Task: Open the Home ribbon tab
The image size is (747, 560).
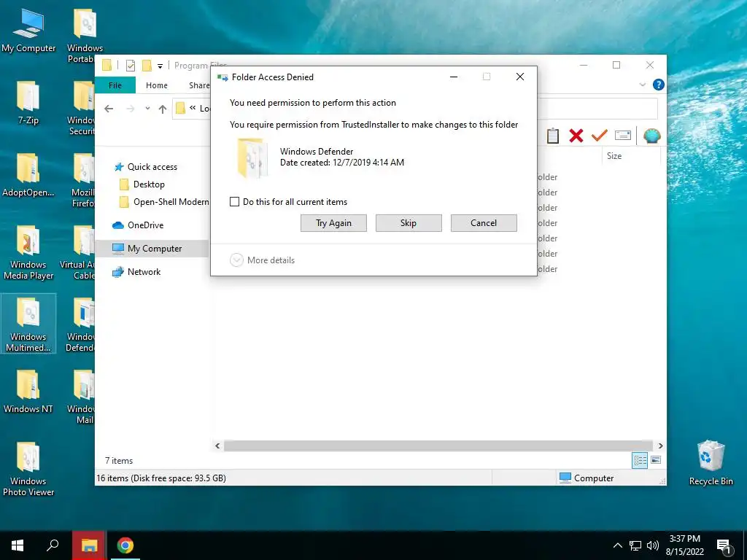Action: [157, 85]
